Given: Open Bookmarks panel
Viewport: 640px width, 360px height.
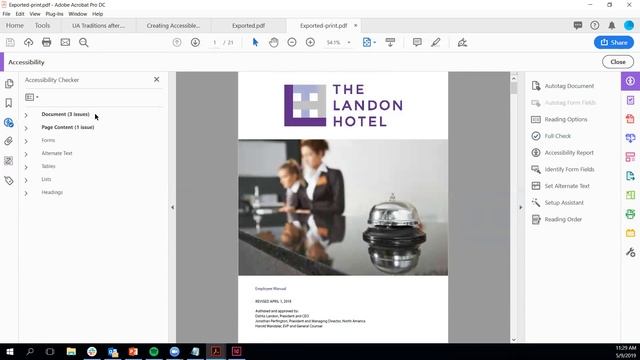Looking at the screenshot, I should click(x=9, y=103).
